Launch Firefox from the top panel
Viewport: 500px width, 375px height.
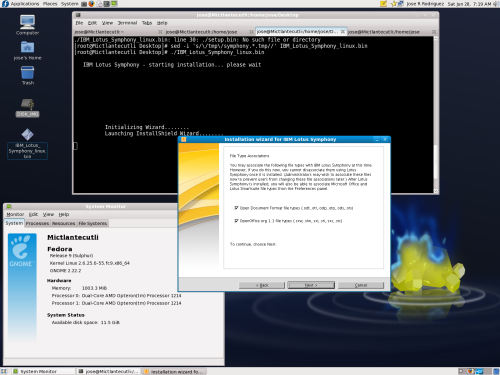pos(91,4)
